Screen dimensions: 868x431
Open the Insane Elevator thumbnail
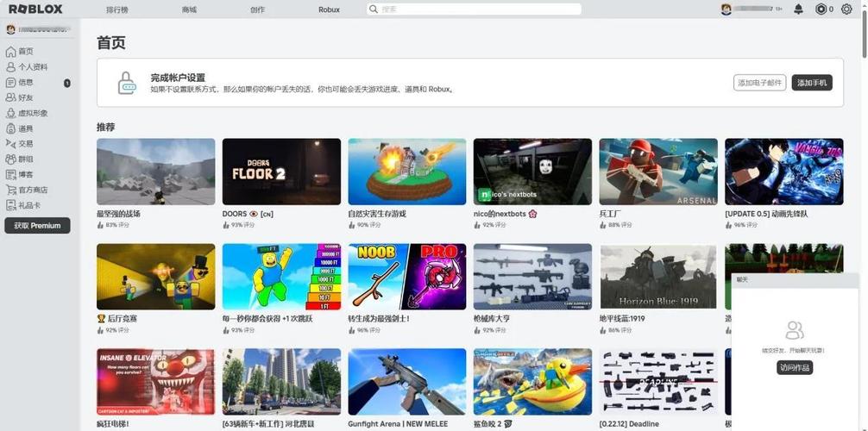pos(156,382)
